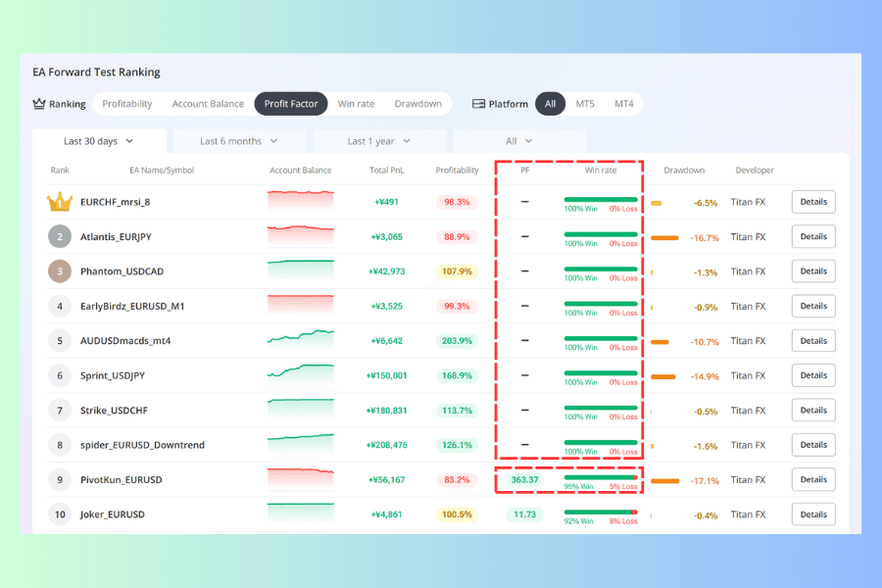Click the EA name EarlyBirdz_EURUSD_M1
The width and height of the screenshot is (882, 588).
pos(132,306)
